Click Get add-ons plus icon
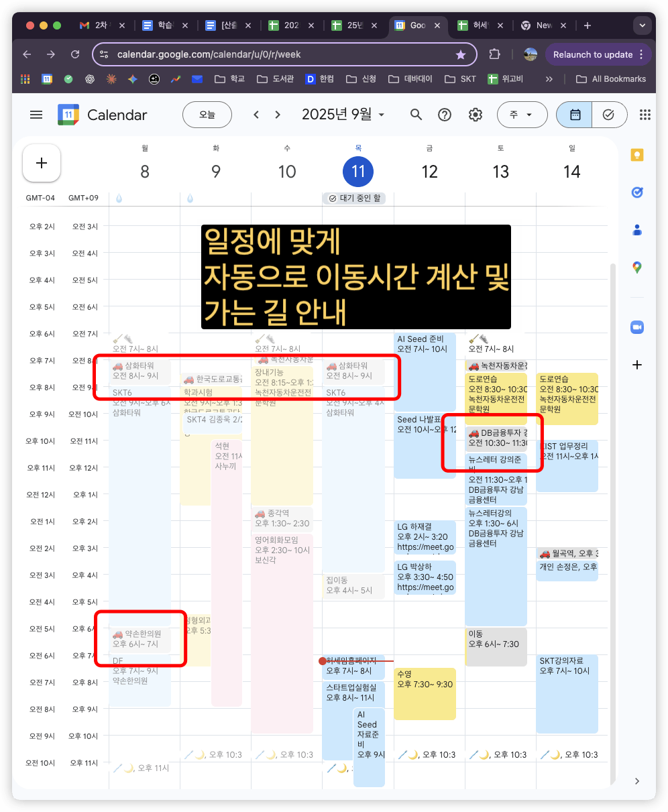 tap(637, 365)
